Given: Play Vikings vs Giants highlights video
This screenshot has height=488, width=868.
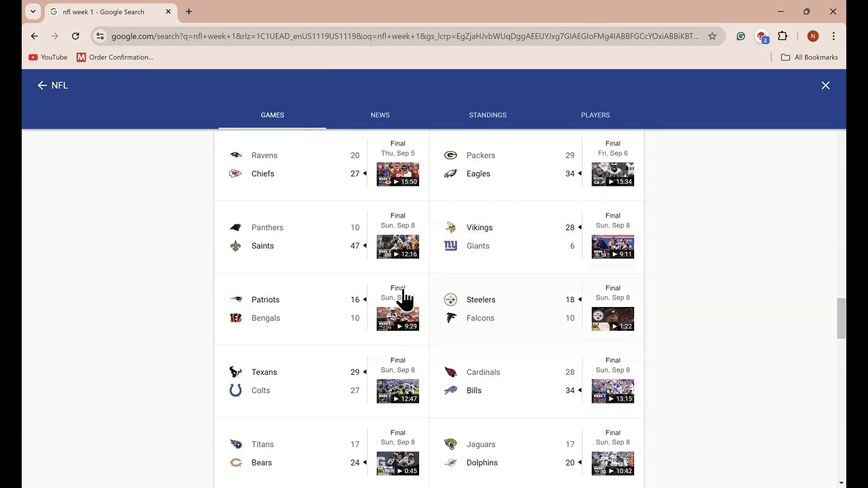Looking at the screenshot, I should pos(613,247).
